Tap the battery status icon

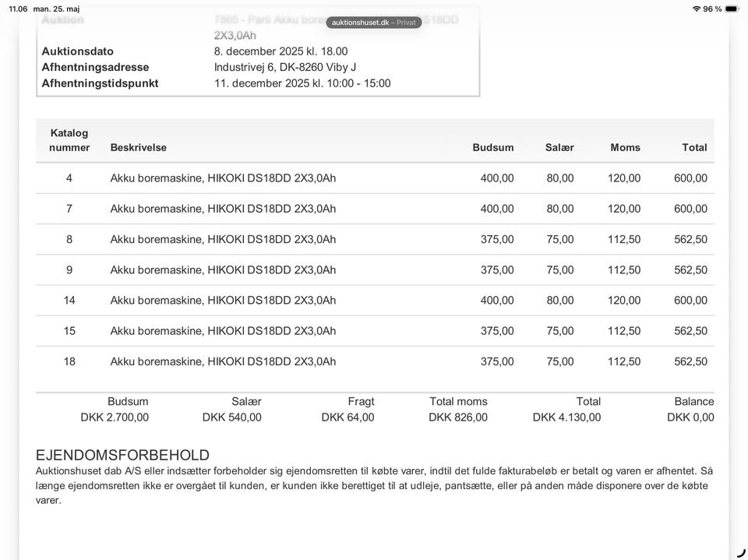[x=732, y=9]
